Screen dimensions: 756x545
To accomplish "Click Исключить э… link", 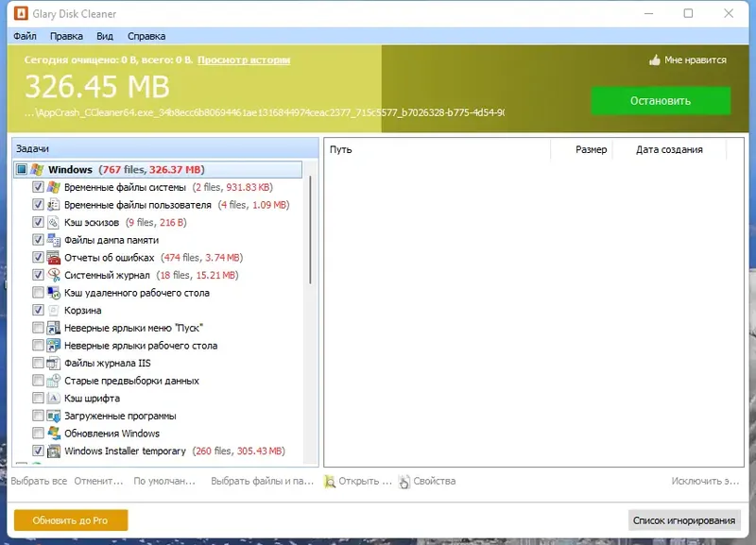I will (705, 481).
